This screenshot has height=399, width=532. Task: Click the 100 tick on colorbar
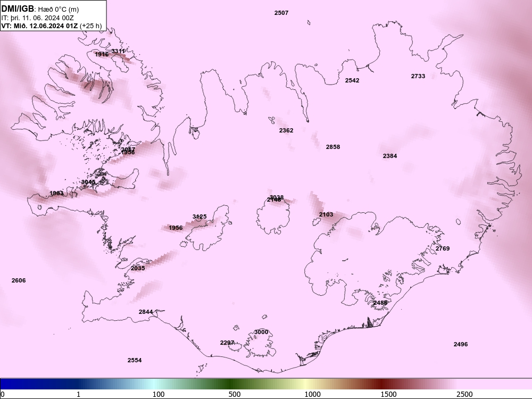159,394
